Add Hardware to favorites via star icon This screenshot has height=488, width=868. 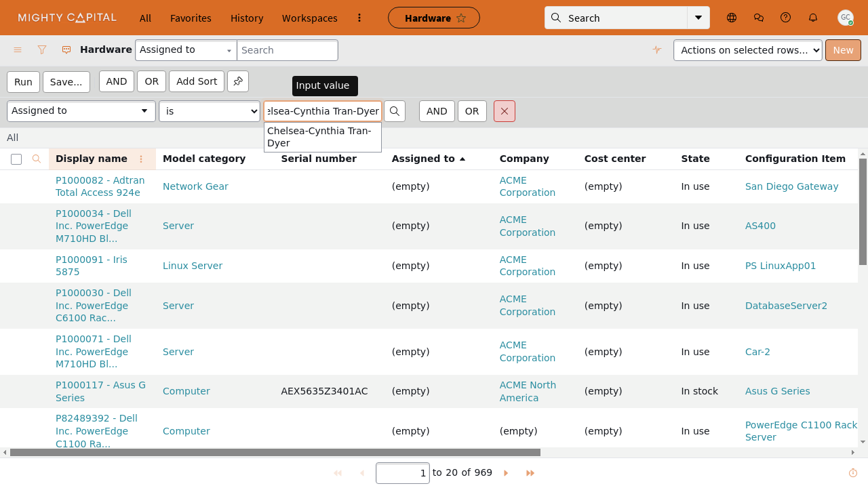point(461,18)
